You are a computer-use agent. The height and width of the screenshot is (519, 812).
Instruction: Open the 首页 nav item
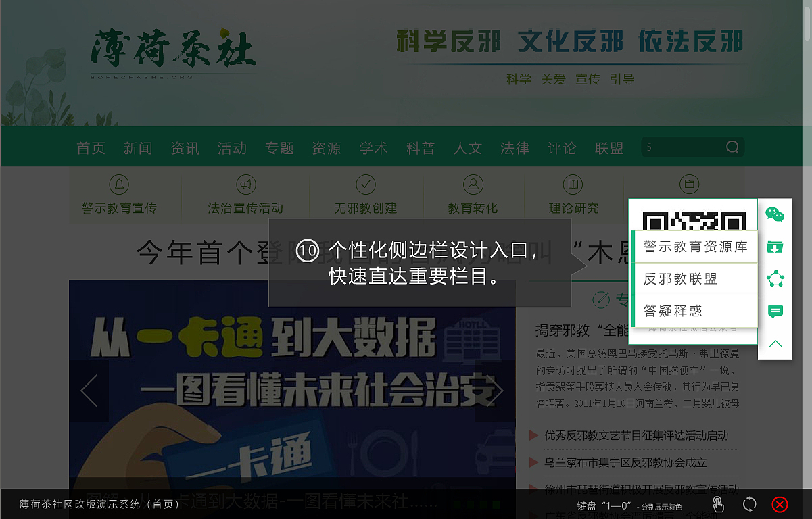(x=91, y=148)
